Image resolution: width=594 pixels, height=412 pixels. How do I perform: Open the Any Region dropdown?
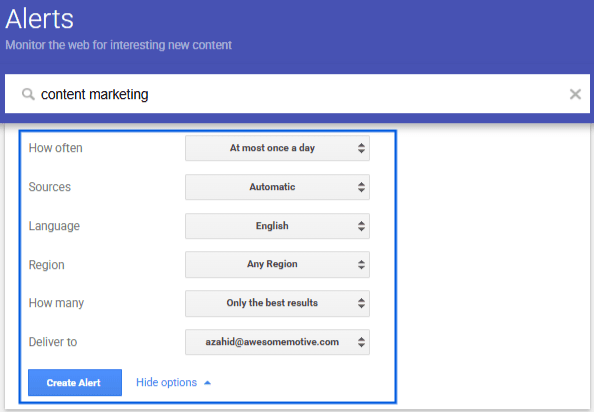click(x=277, y=264)
